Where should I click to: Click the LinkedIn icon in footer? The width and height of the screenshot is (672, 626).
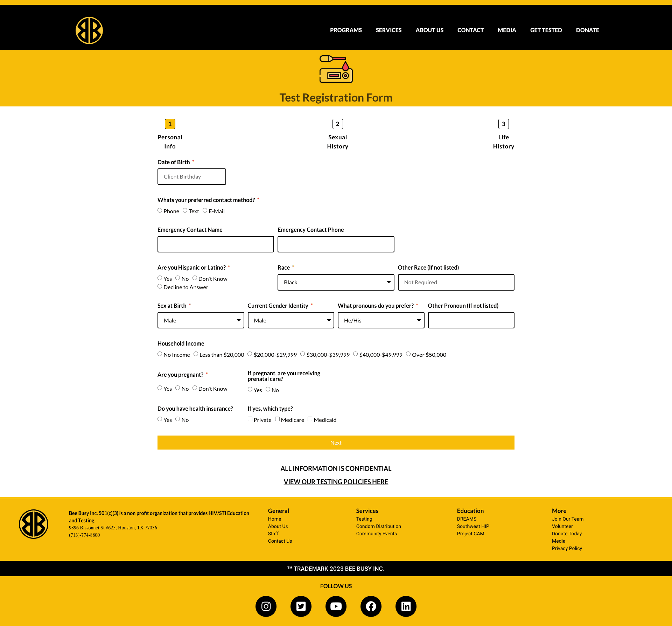(406, 606)
